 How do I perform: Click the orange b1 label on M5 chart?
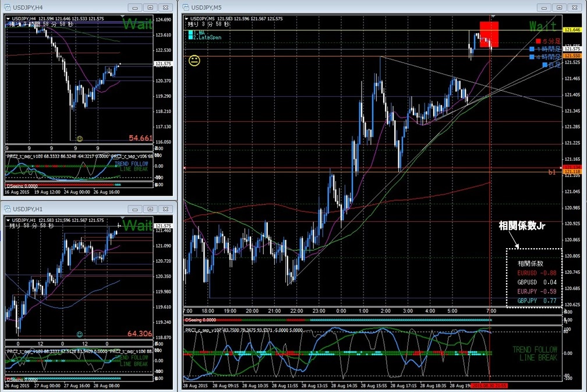pos(552,172)
